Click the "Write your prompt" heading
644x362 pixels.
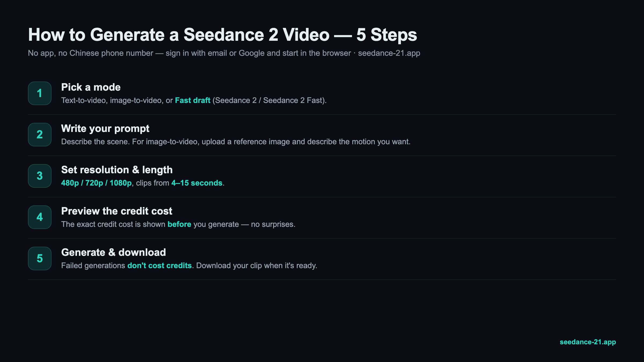click(105, 129)
